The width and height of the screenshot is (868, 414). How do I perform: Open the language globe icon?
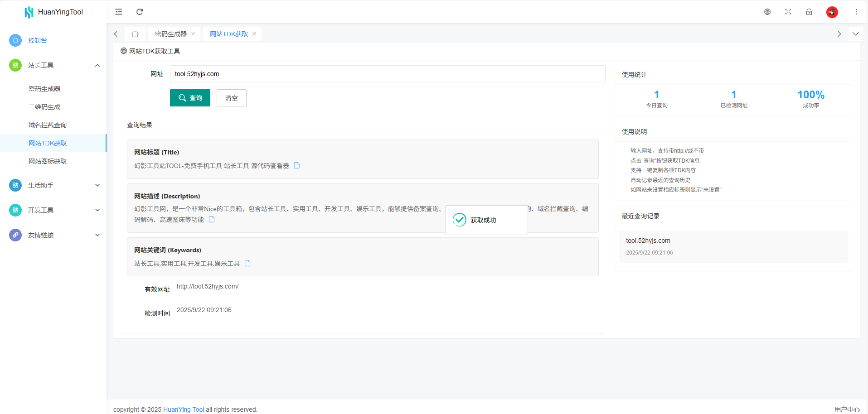tap(767, 12)
